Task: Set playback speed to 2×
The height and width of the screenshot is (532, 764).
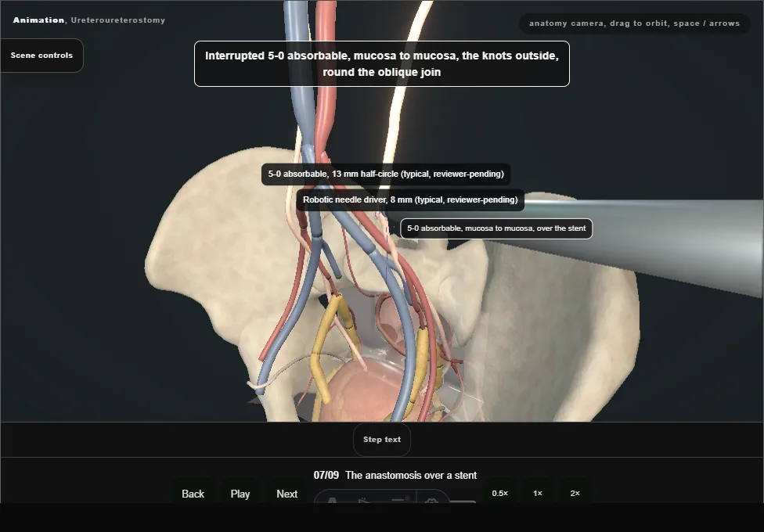Action: 575,493
